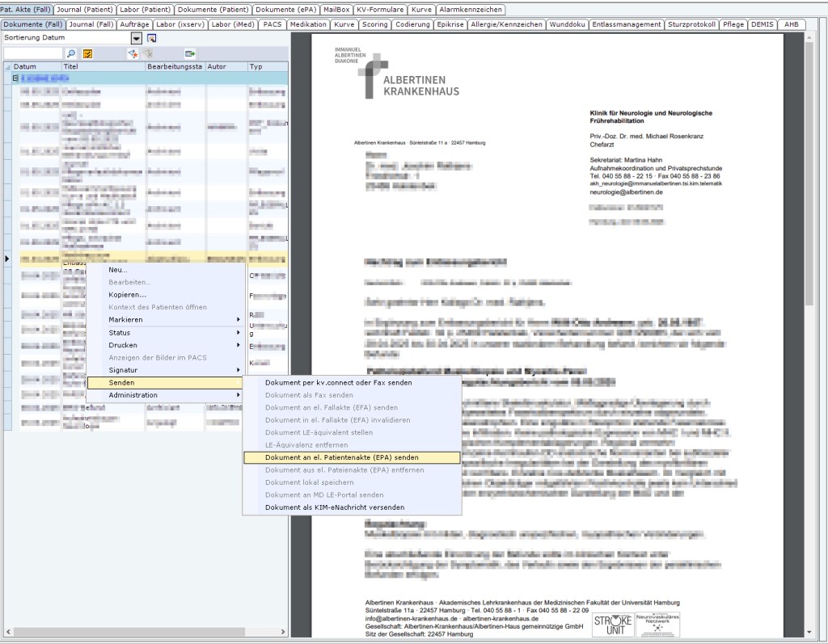Click Kopieren... in the context menu
Screen dimensions: 828x644
pyautogui.click(x=127, y=295)
